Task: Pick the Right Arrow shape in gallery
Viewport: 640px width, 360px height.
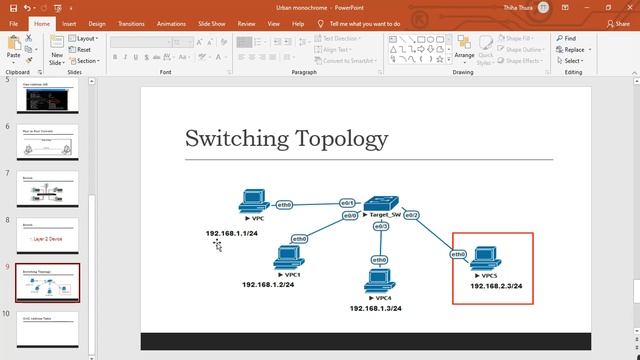Action: [421, 49]
